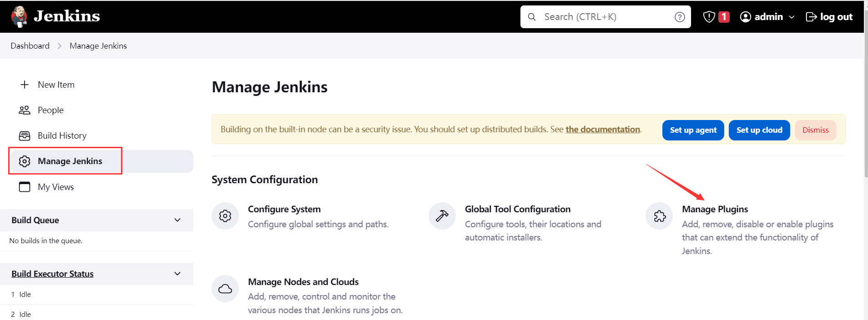Viewport: 868px width, 320px height.
Task: Open New Item in sidebar
Action: pyautogui.click(x=56, y=85)
